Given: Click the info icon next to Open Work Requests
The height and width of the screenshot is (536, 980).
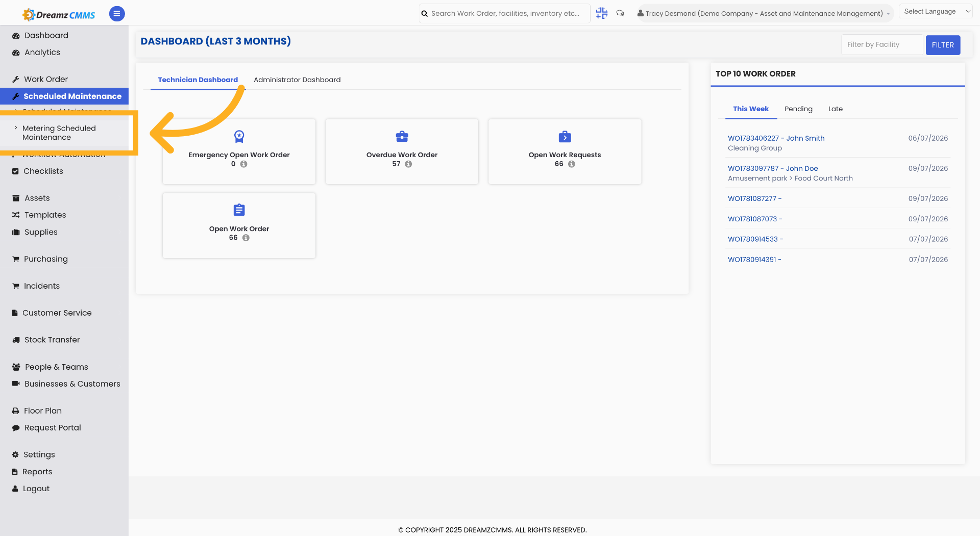Looking at the screenshot, I should (x=572, y=164).
